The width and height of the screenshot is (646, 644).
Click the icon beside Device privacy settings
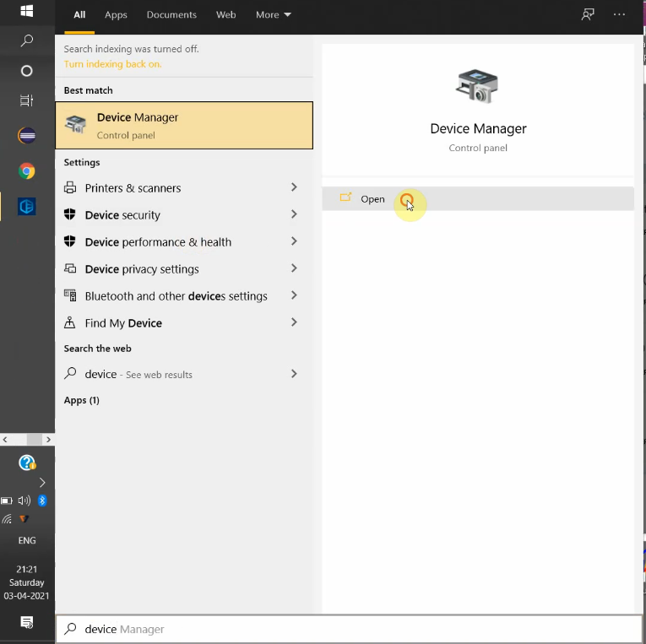tap(70, 268)
